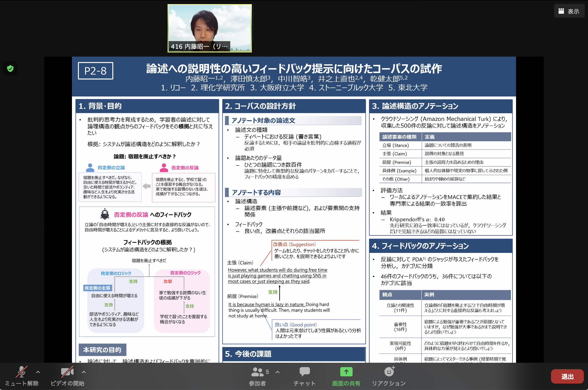Click the pink person icon for 否定側の反論
Screen dimensions: 588x390
tap(164, 167)
